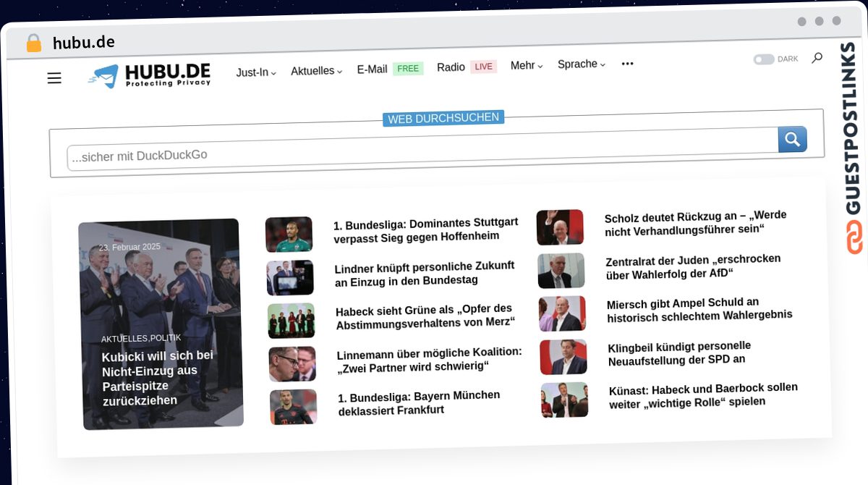Open the Sprache language dropdown

[581, 64]
